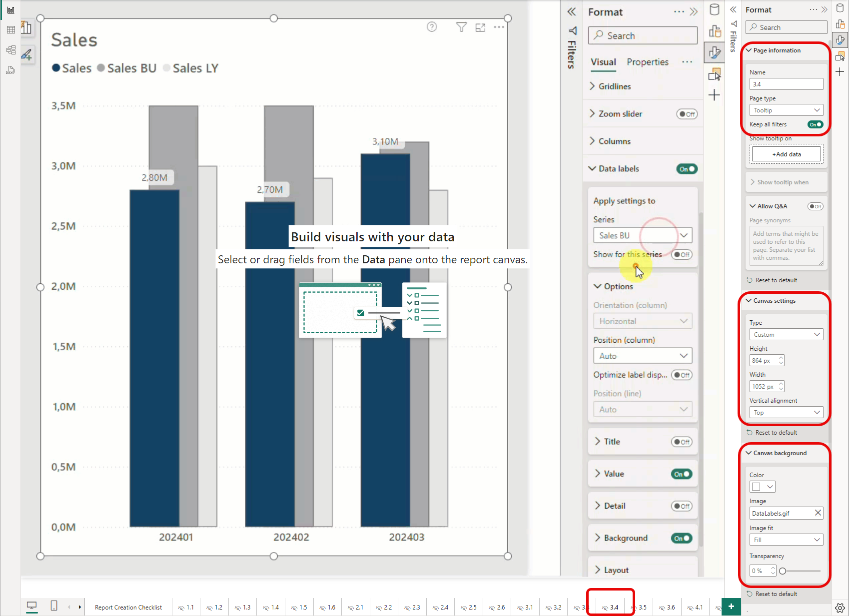Image resolution: width=849 pixels, height=616 pixels.
Task: Click the +Add data button
Action: [786, 154]
